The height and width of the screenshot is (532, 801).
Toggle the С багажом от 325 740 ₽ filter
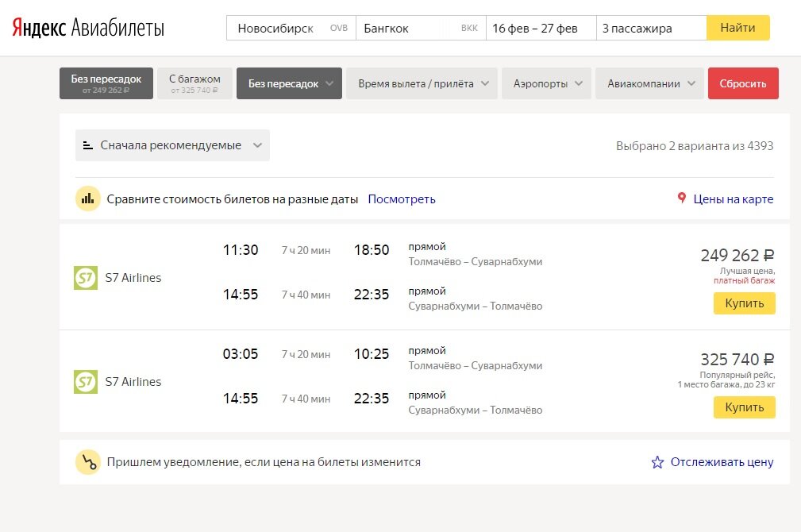(194, 83)
